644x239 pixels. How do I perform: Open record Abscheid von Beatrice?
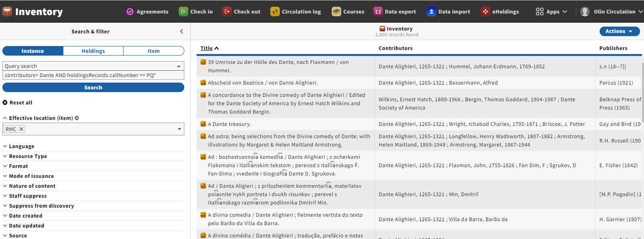pos(263,83)
